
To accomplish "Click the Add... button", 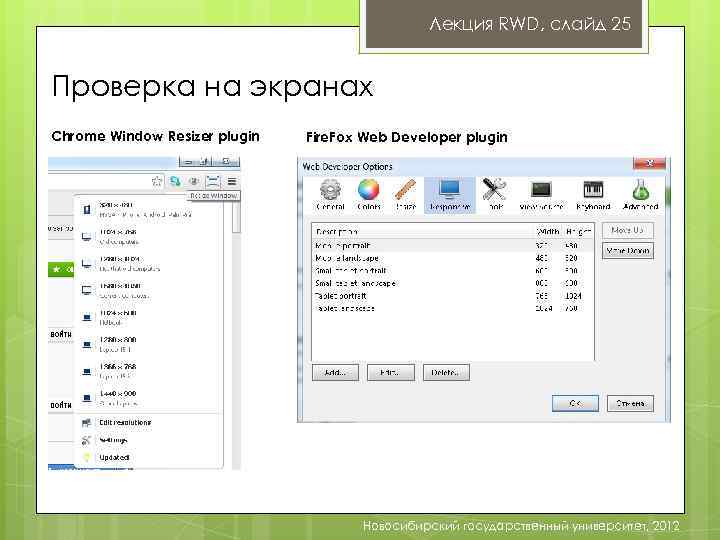I will coord(335,372).
